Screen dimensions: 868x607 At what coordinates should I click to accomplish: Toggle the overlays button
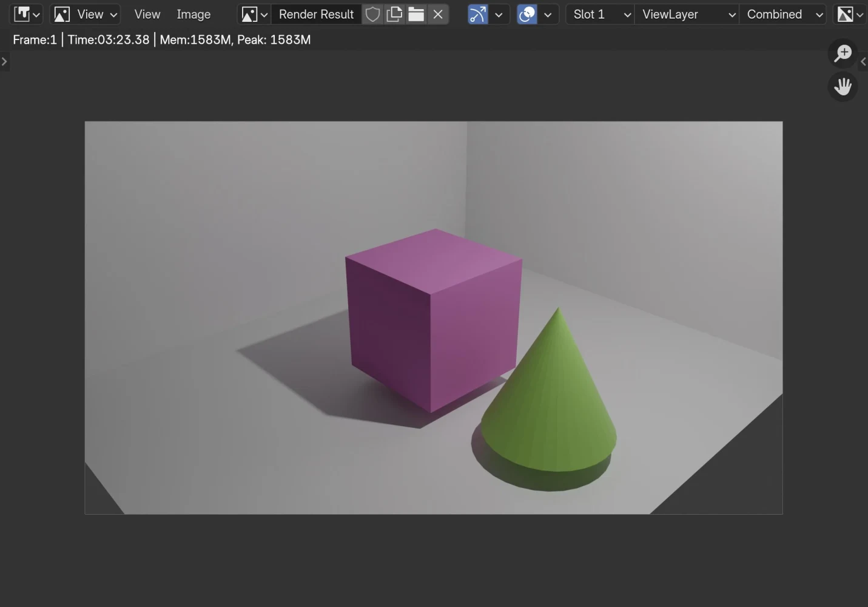pos(527,14)
